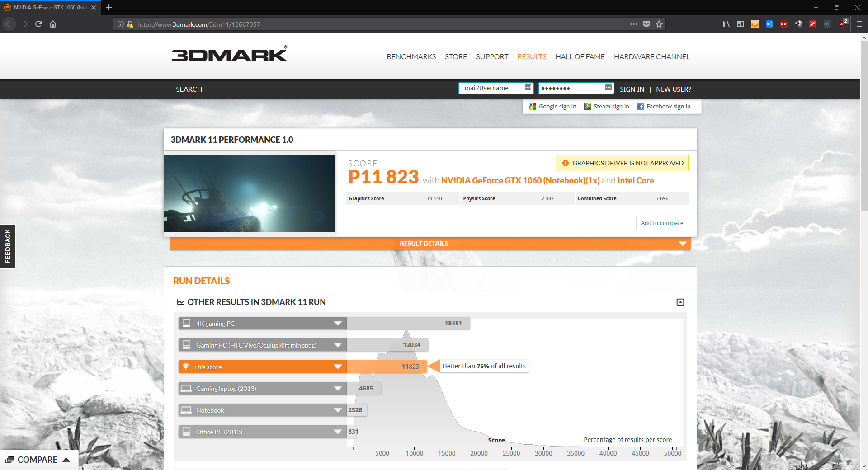Click the Adblock Plus extension icon
This screenshot has width=868, height=470.
(x=784, y=24)
